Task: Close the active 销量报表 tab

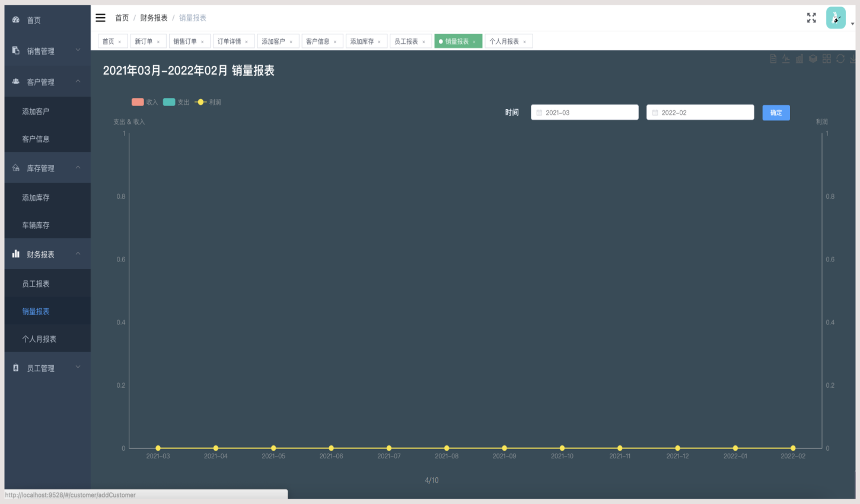Action: [x=474, y=42]
